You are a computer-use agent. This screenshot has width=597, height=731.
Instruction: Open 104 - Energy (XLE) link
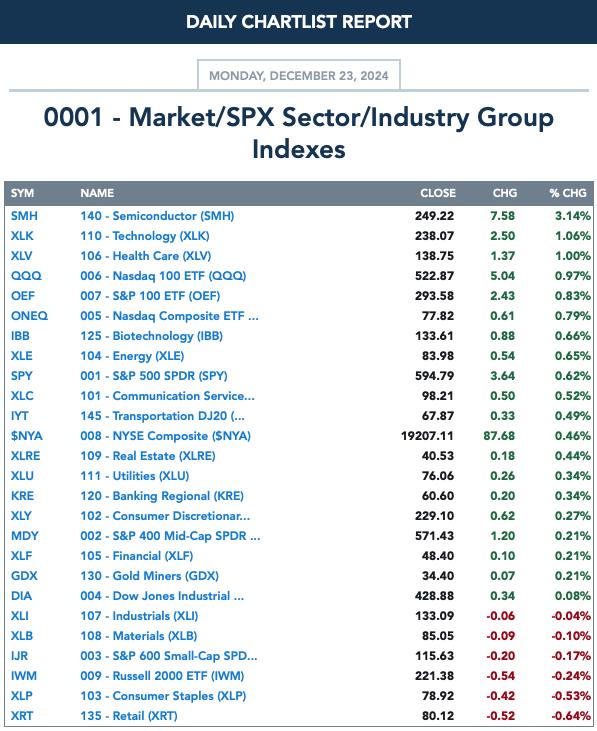pyautogui.click(x=132, y=356)
